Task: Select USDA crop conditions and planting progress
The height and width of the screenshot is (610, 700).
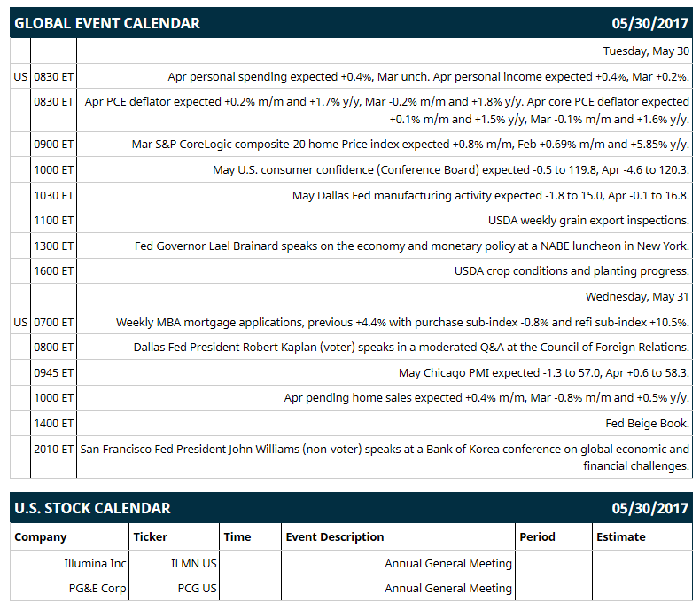Action: coord(572,271)
